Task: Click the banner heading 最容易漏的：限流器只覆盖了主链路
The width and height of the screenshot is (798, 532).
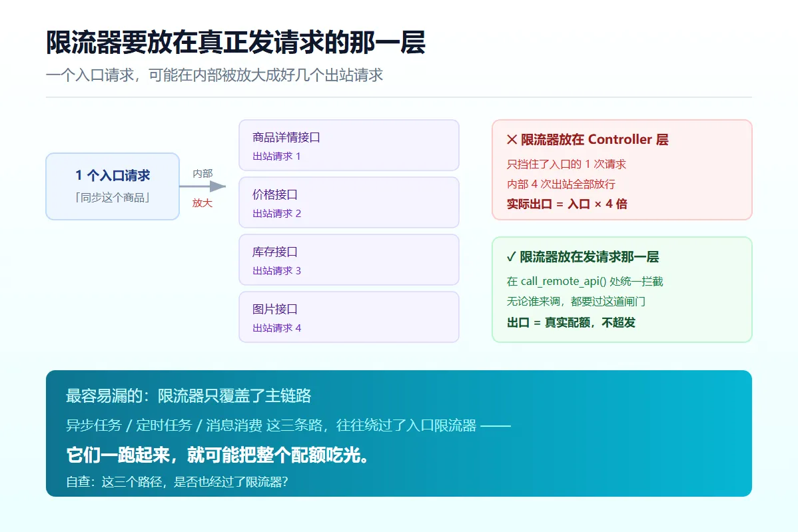Action: (189, 396)
